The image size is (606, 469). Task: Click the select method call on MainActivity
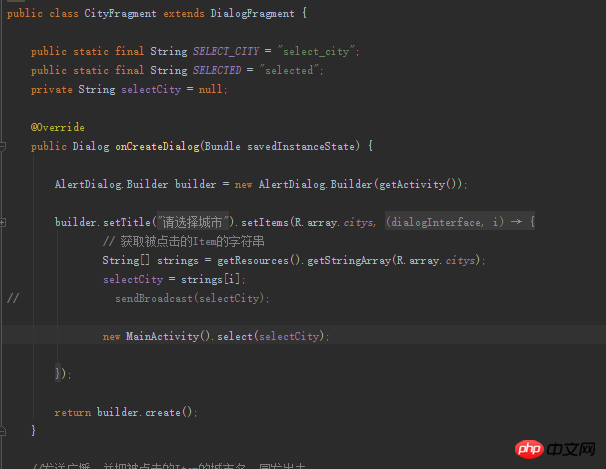(235, 336)
